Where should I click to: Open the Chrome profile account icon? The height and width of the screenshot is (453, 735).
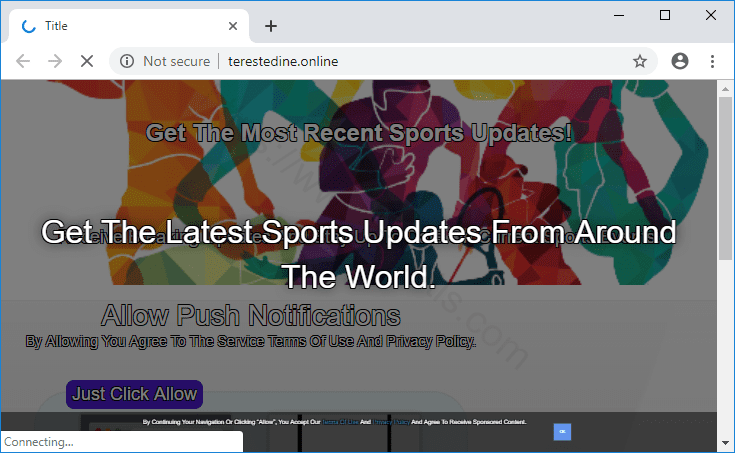(681, 61)
